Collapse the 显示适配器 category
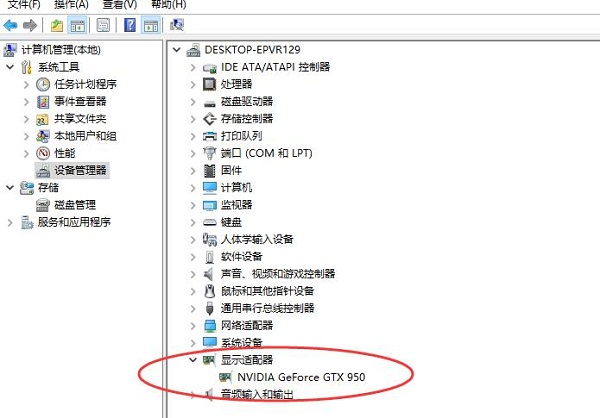 (193, 360)
